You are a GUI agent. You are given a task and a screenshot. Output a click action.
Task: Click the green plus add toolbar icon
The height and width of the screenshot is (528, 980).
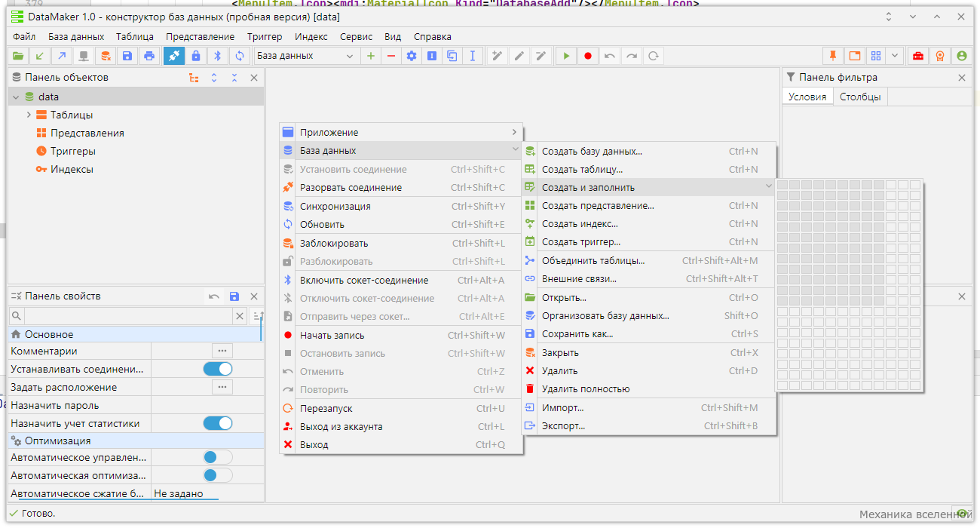pyautogui.click(x=370, y=56)
